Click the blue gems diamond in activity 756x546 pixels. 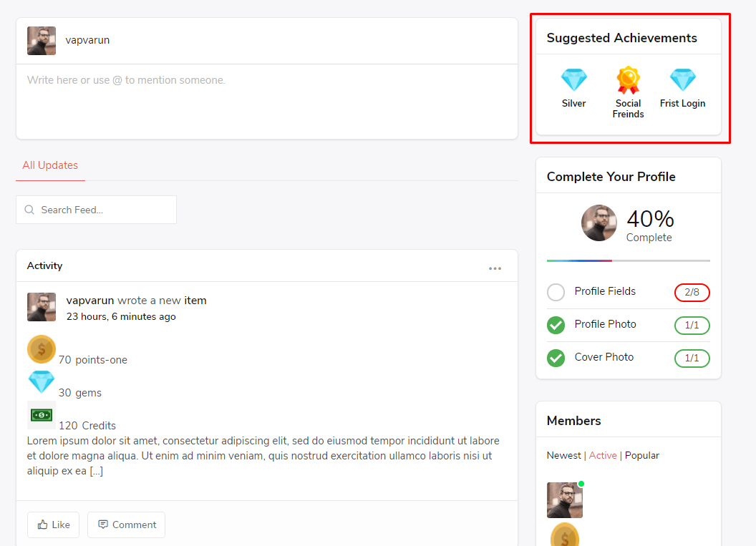pos(42,381)
